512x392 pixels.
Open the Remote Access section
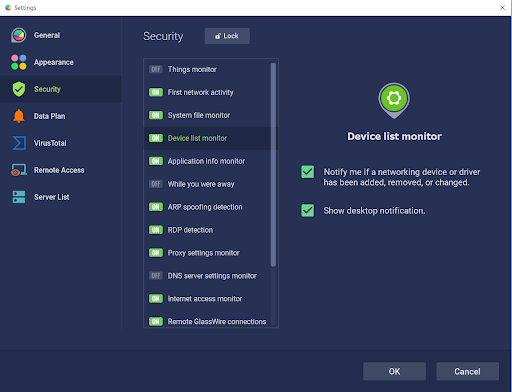(61, 170)
